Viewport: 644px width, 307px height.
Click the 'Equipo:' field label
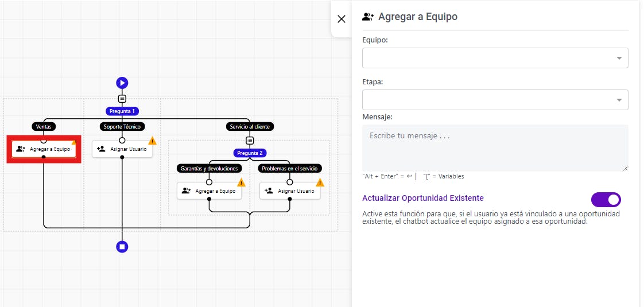(375, 40)
